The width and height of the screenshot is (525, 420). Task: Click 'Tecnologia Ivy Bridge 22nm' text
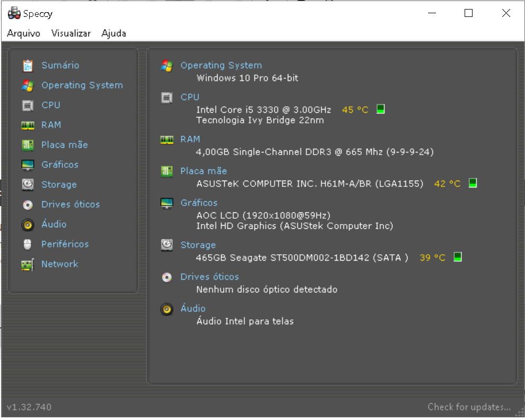pos(260,120)
